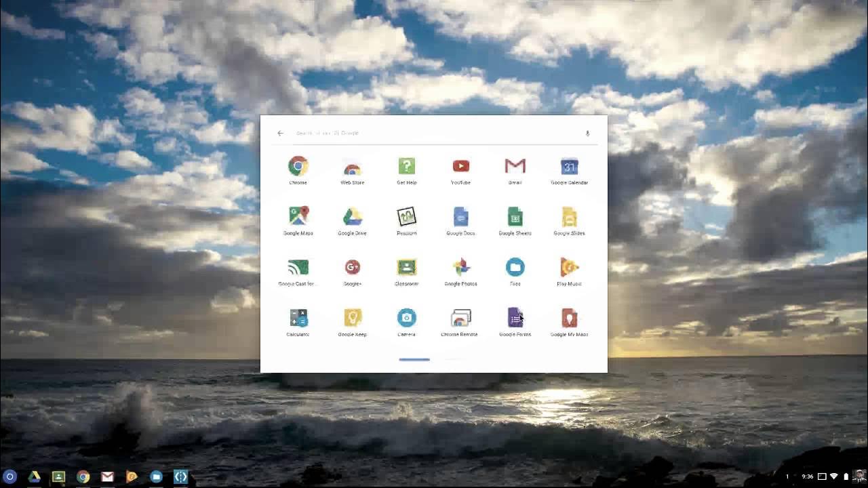Open the notification counter showing 1

click(787, 476)
